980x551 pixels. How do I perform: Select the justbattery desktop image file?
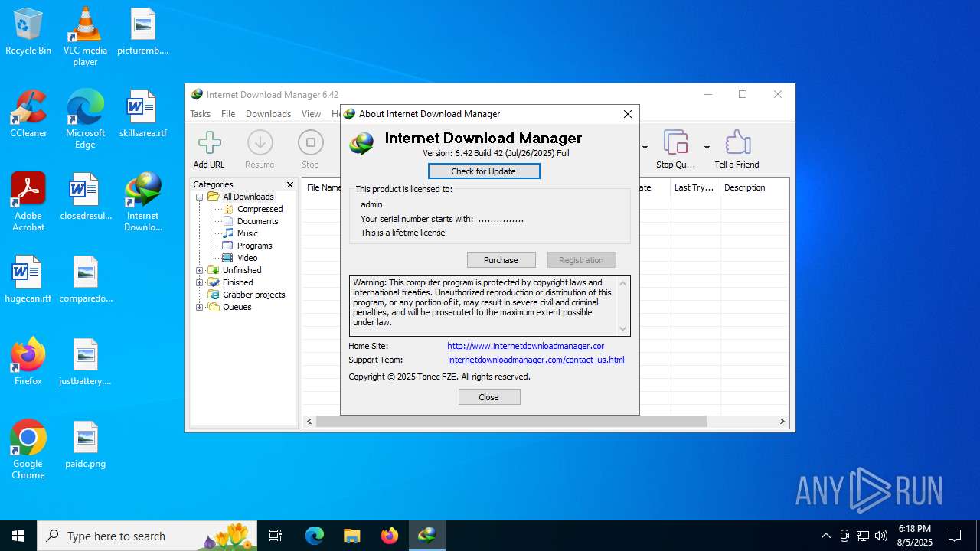click(x=85, y=362)
